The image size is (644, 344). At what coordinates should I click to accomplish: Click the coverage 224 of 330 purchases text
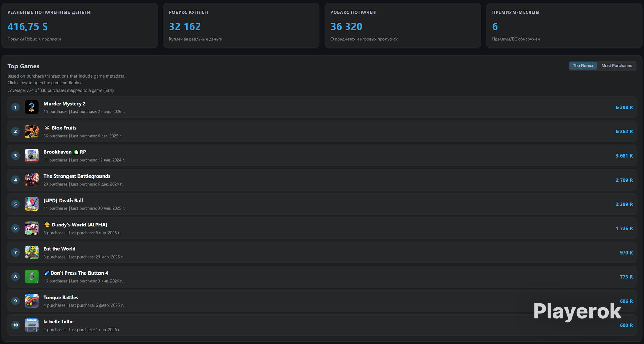coord(61,90)
